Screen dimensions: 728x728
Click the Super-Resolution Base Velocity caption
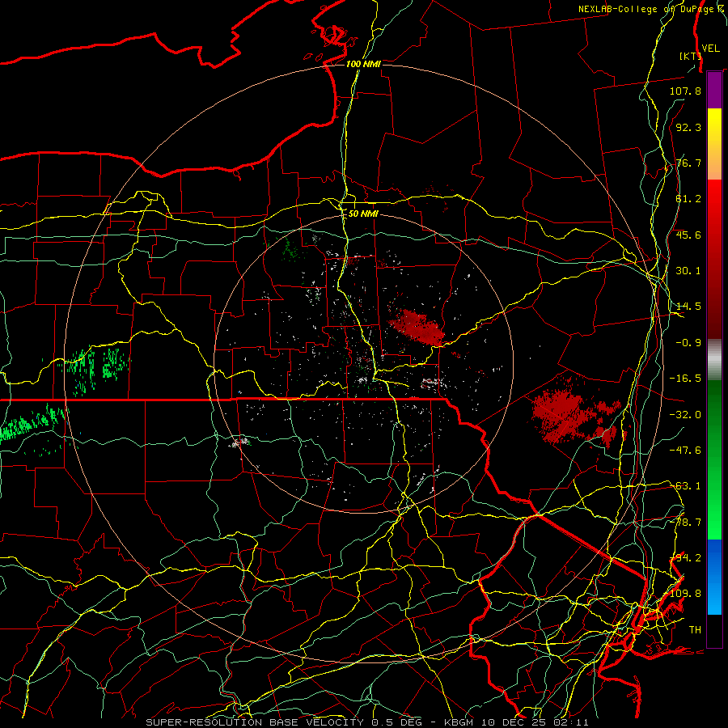pyautogui.click(x=366, y=722)
